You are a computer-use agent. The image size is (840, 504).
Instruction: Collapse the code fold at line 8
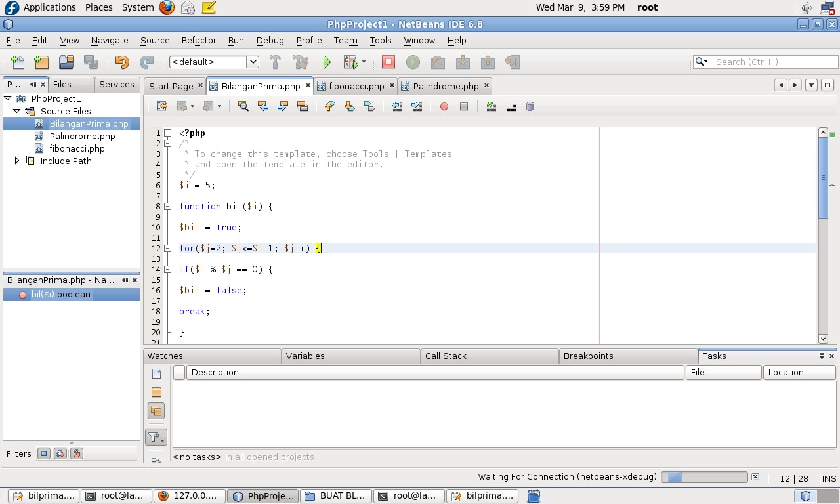click(x=168, y=206)
